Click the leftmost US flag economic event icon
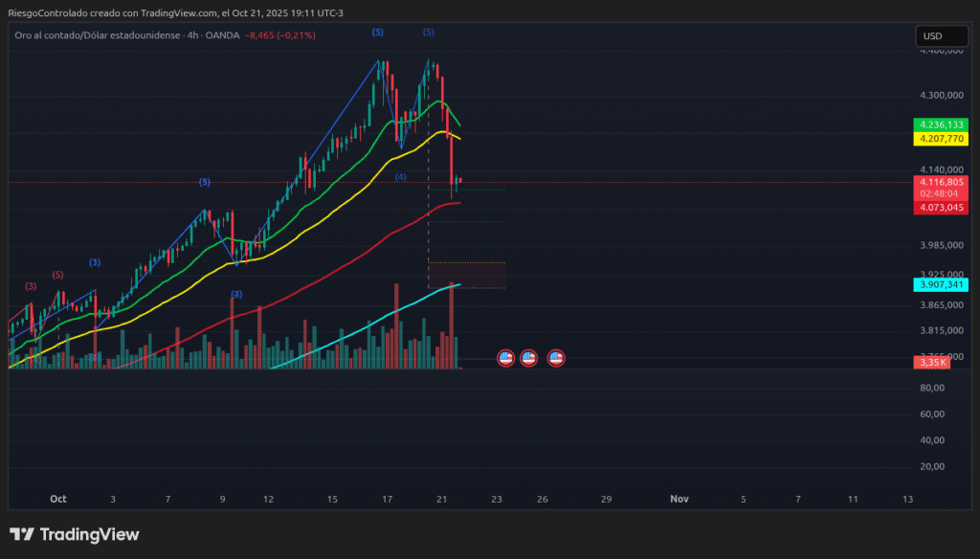980x559 pixels. coord(505,358)
